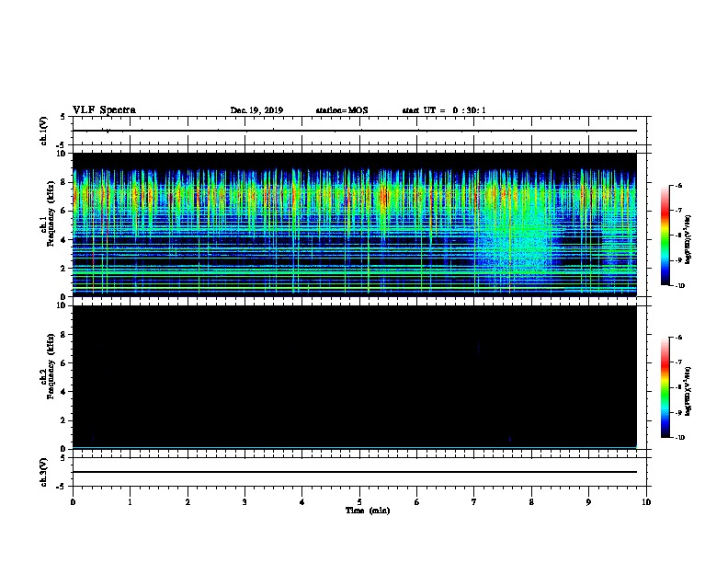
Task: Click the "8" tick on ch.2 frequency axis
Action: click(x=63, y=335)
